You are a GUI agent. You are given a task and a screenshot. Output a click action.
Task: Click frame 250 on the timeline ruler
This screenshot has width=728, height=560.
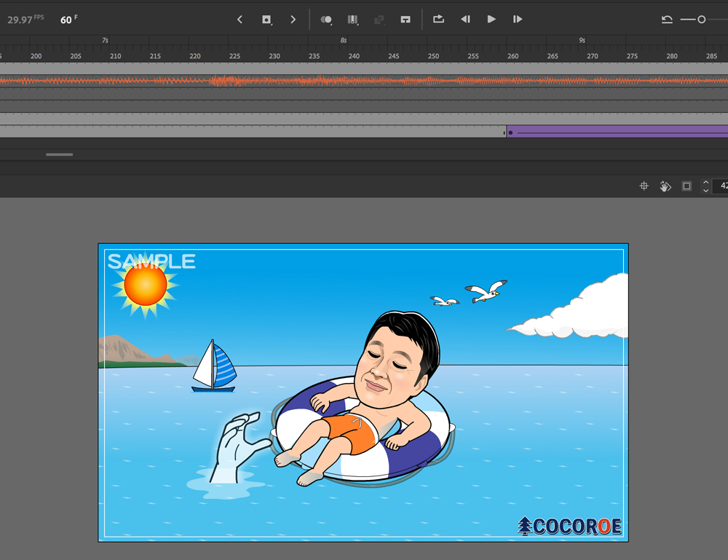[433, 56]
